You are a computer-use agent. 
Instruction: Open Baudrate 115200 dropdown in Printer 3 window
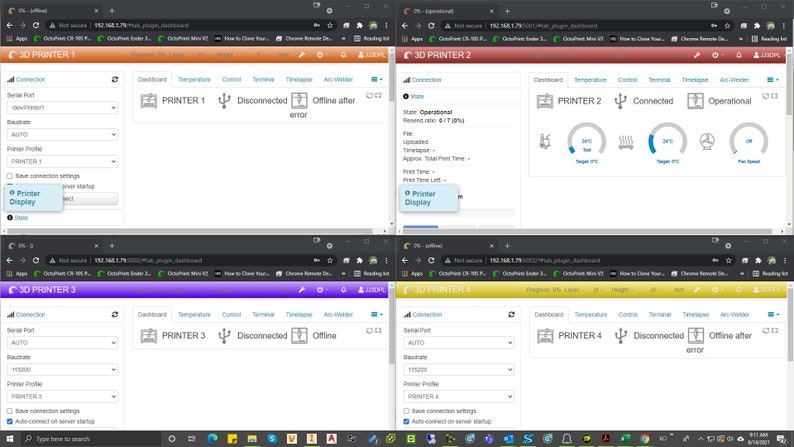pos(62,369)
